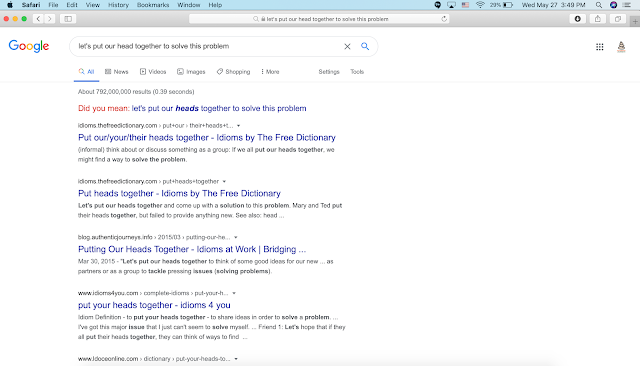
Task: Switch to the News tab
Action: point(117,72)
